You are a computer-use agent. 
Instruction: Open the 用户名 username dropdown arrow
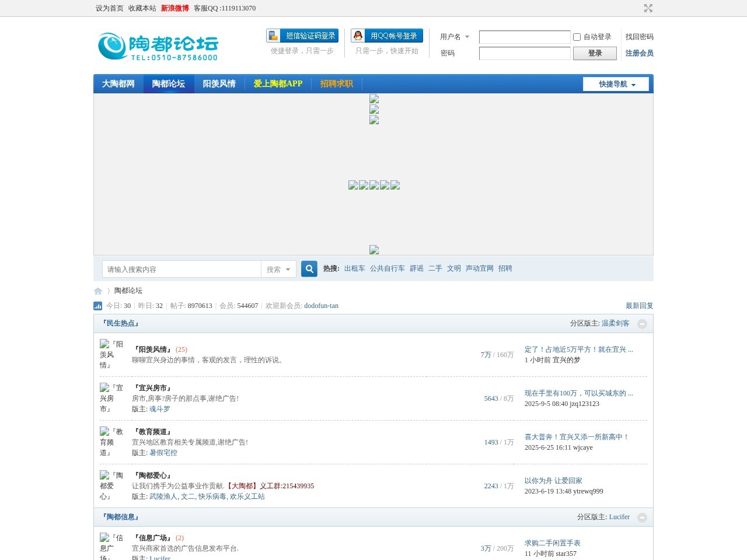(466, 37)
